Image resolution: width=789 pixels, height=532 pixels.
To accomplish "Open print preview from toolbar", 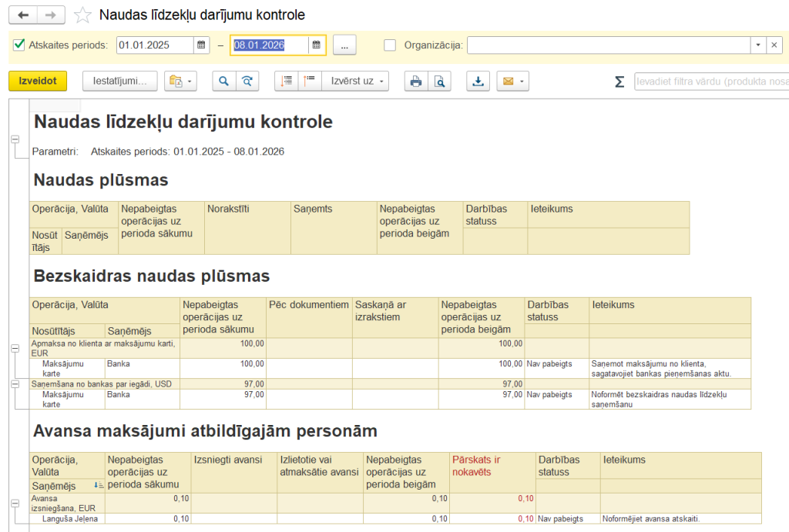I will coord(439,81).
